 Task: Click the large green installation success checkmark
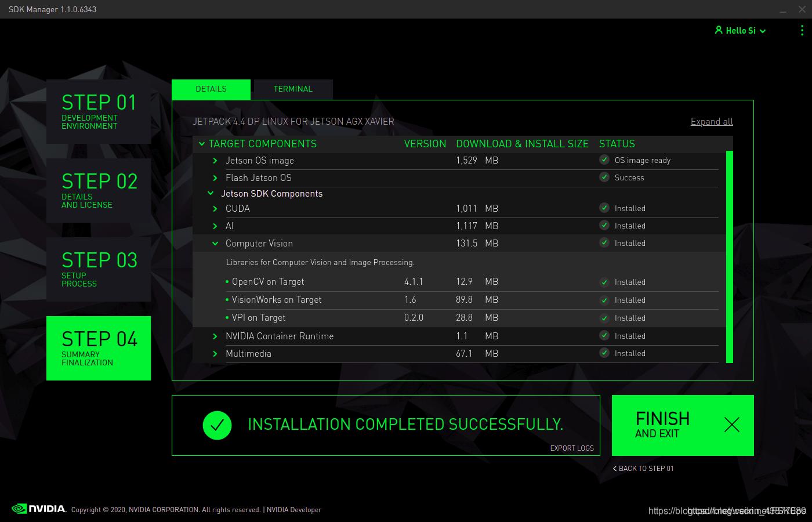tap(217, 425)
